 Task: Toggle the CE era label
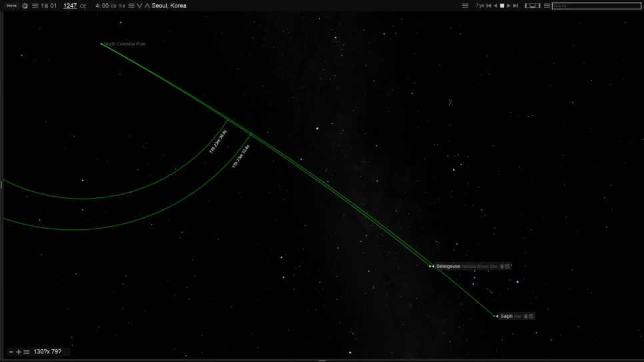click(83, 6)
